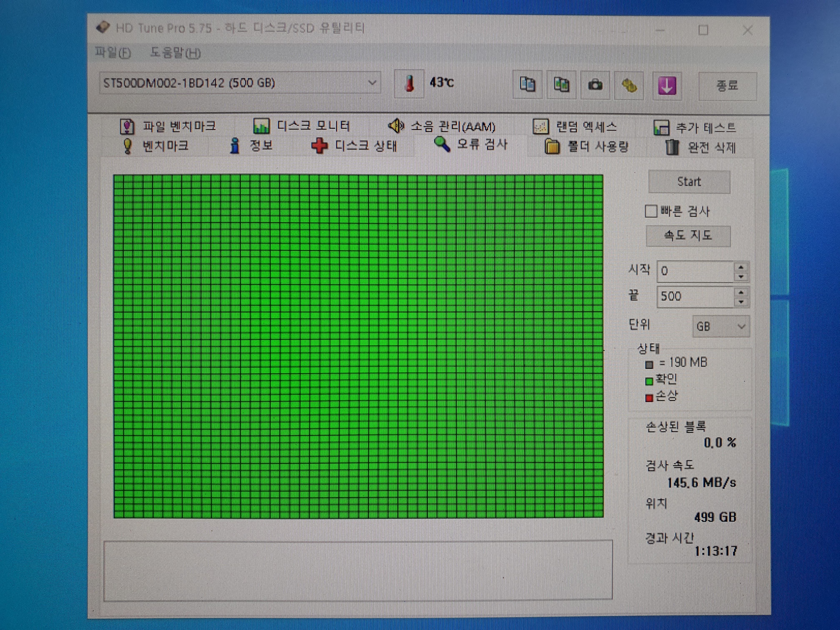This screenshot has height=630, width=840.
Task: Click the 시작 value input field
Action: (695, 271)
